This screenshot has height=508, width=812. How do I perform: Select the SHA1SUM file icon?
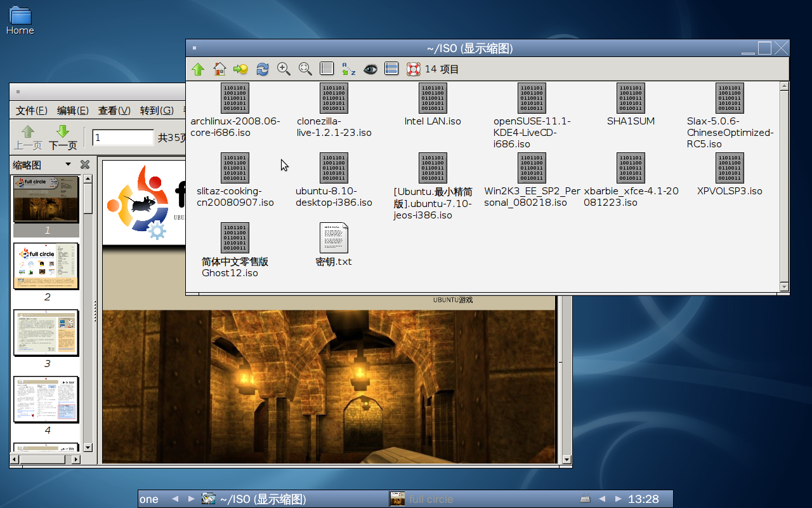[x=631, y=98]
